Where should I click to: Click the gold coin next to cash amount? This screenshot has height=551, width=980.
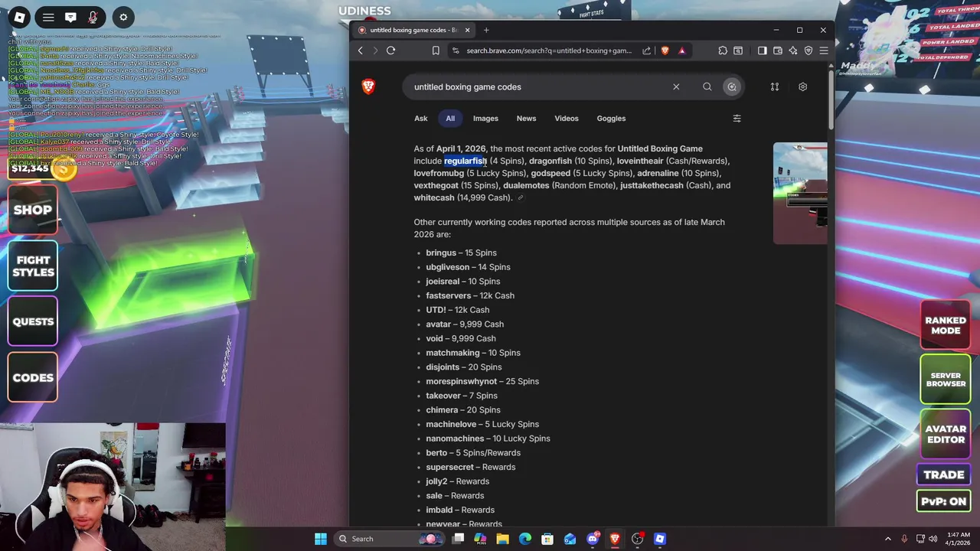(x=64, y=168)
